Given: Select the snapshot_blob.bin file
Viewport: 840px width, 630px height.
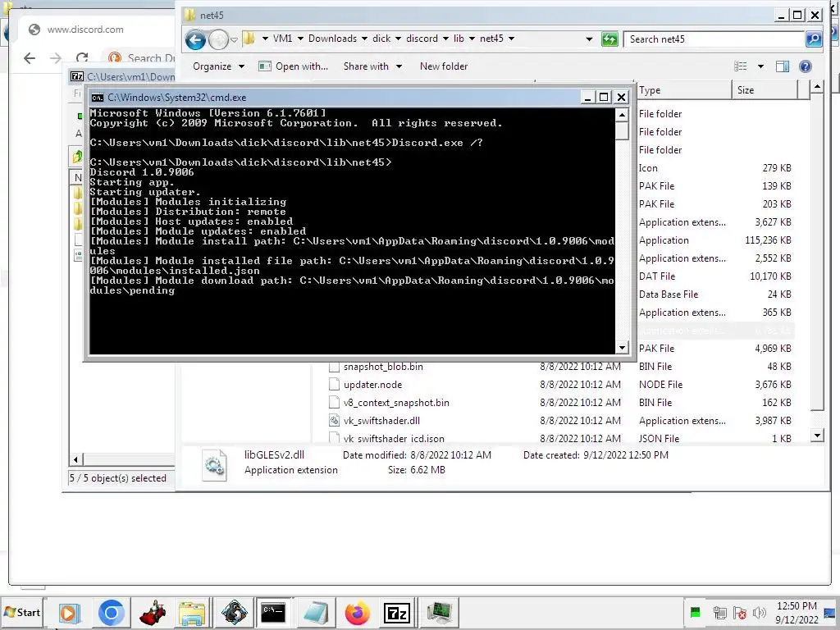Looking at the screenshot, I should click(383, 367).
